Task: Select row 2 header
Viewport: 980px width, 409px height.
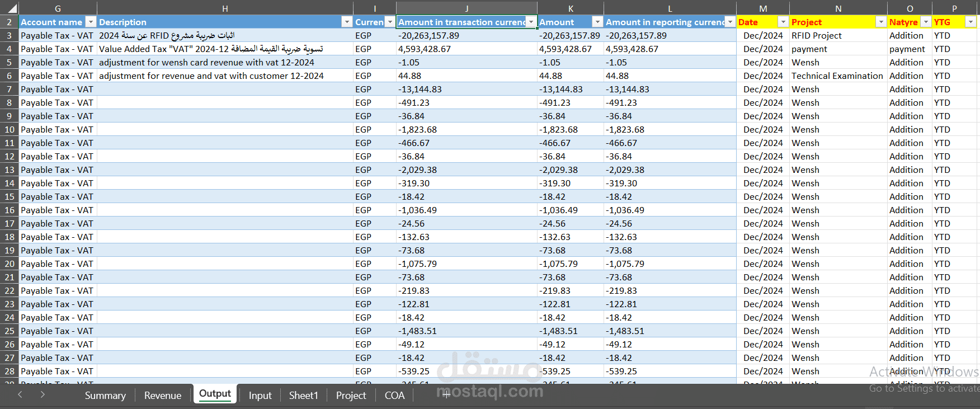Action: tap(10, 22)
